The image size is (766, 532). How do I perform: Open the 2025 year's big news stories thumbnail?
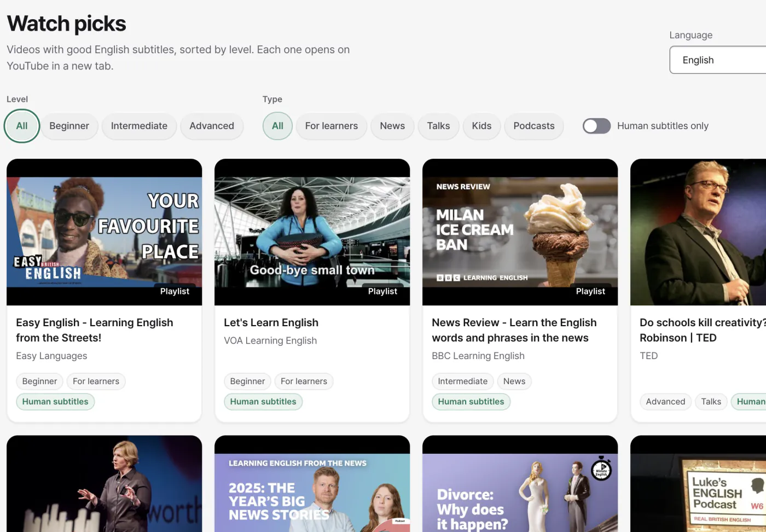(312, 484)
